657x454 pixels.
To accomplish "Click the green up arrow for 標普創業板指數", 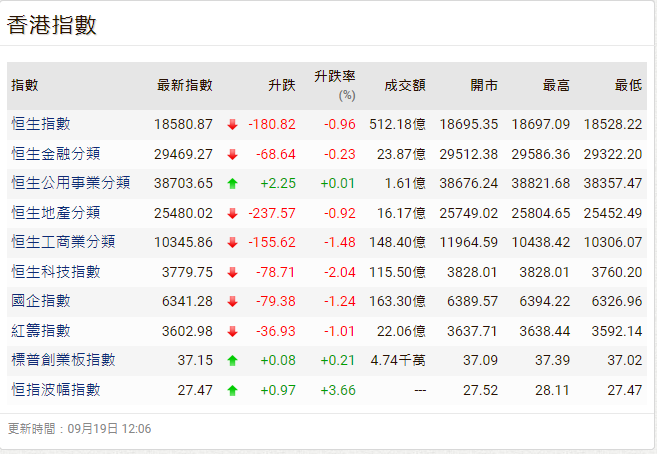I will (x=232, y=360).
